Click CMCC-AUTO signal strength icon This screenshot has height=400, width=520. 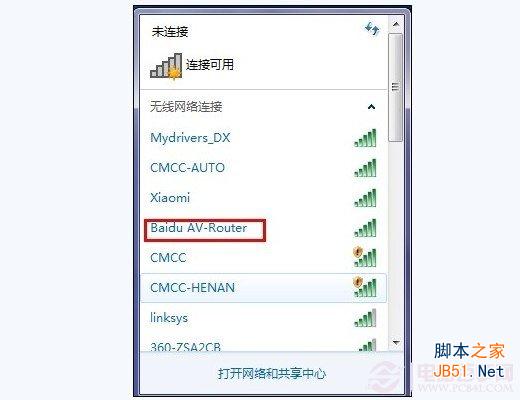pos(365,168)
